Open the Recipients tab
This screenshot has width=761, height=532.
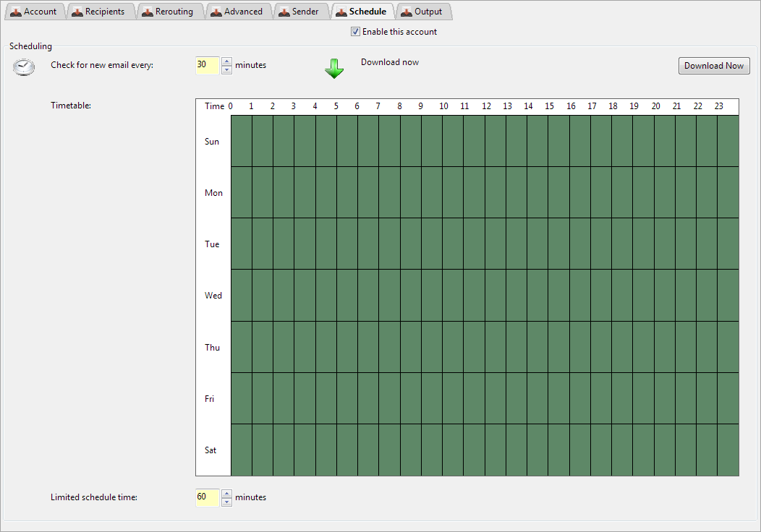[x=98, y=12]
